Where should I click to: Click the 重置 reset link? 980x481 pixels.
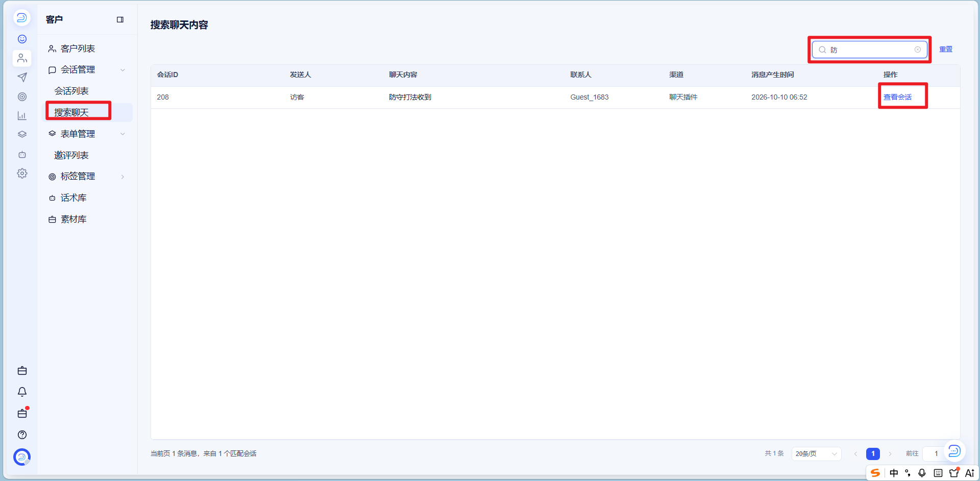point(946,50)
